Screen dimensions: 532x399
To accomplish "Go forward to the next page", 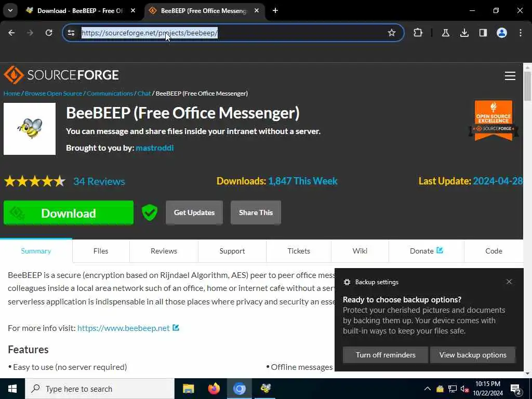I will tap(30, 33).
